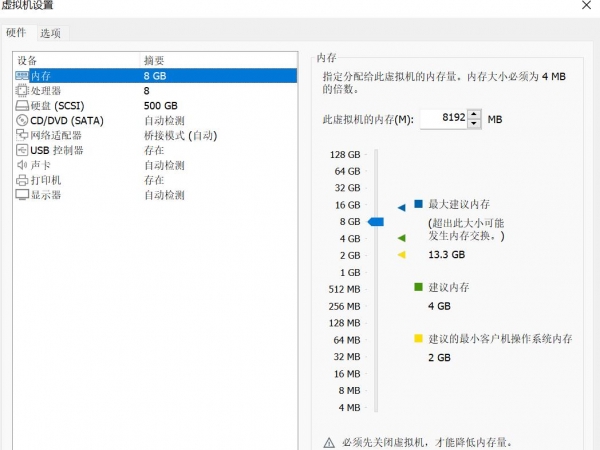Click the memory size field showing 8192
This screenshot has height=450, width=600.
pos(443,119)
